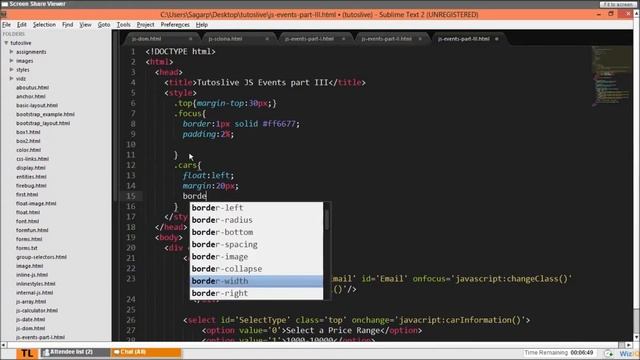This screenshot has height=360, width=640.
Task: Open js-calculator.html in sidebar
Action: point(37,311)
